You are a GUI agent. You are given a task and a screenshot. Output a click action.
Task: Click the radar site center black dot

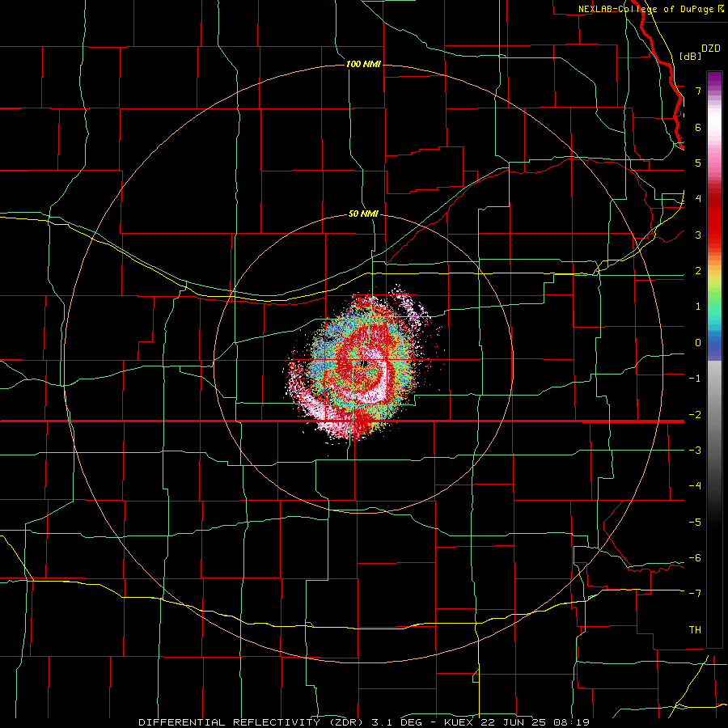pyautogui.click(x=365, y=363)
